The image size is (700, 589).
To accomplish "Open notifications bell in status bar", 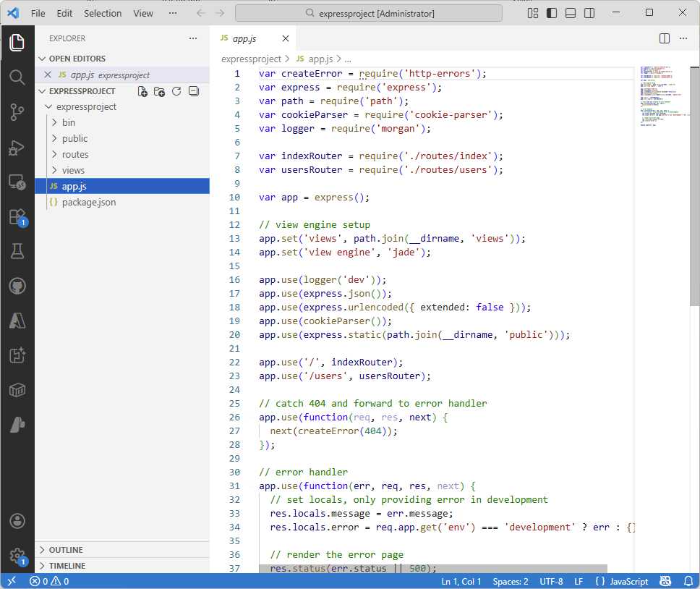I will (689, 581).
